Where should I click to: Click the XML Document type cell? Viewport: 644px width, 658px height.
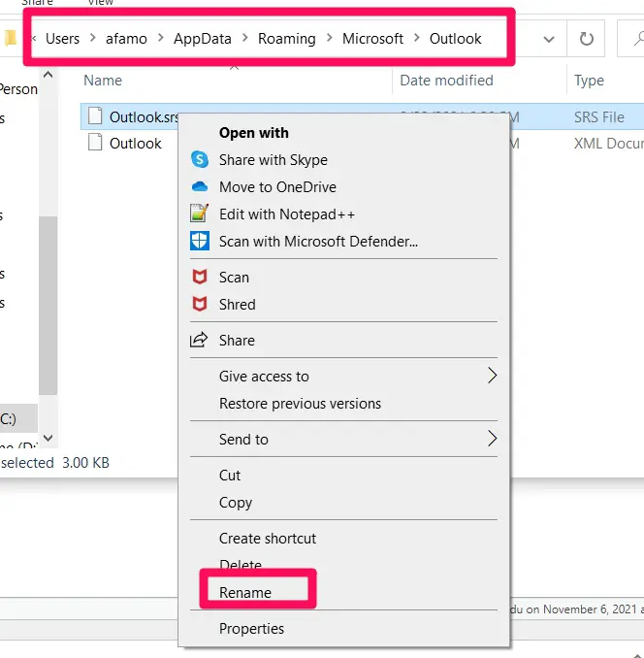point(608,143)
